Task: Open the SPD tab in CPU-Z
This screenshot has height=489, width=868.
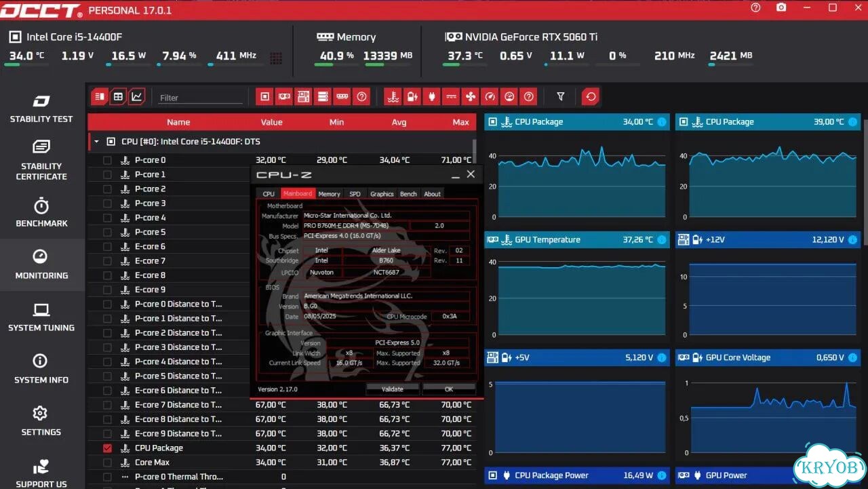Action: [x=355, y=194]
